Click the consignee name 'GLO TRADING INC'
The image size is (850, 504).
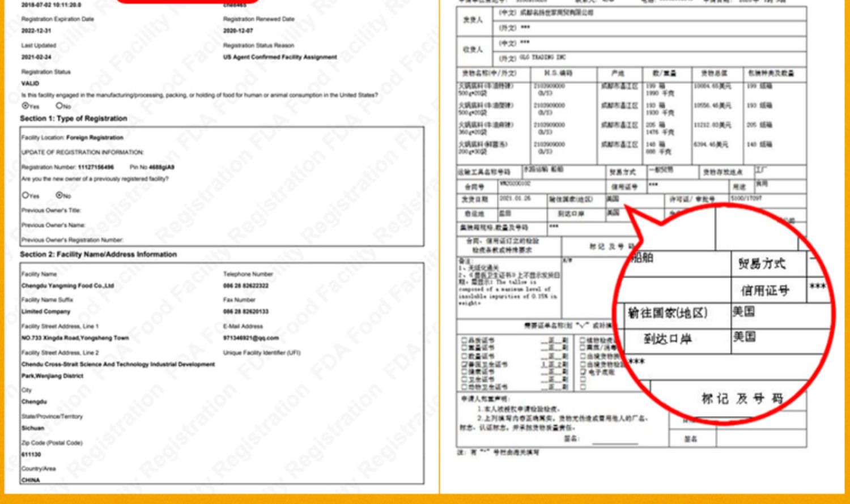click(x=542, y=58)
